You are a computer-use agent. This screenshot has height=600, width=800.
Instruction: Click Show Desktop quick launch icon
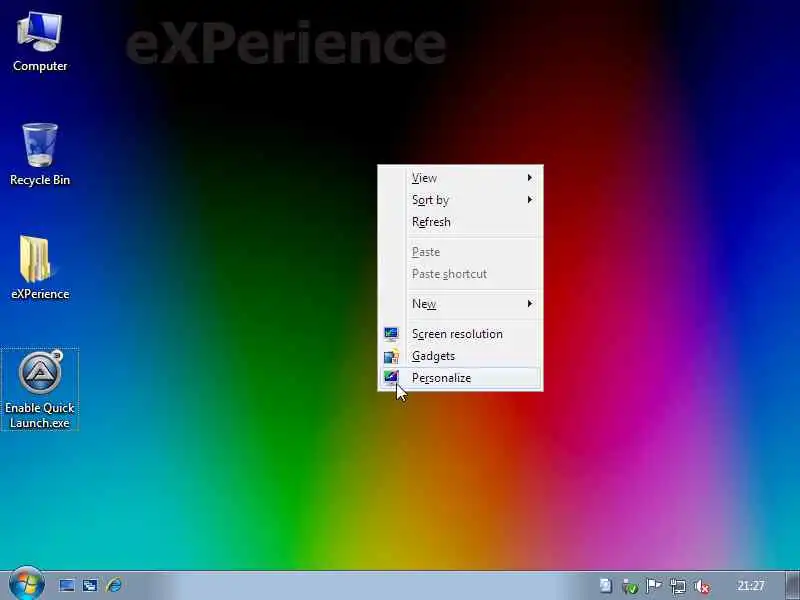67,585
